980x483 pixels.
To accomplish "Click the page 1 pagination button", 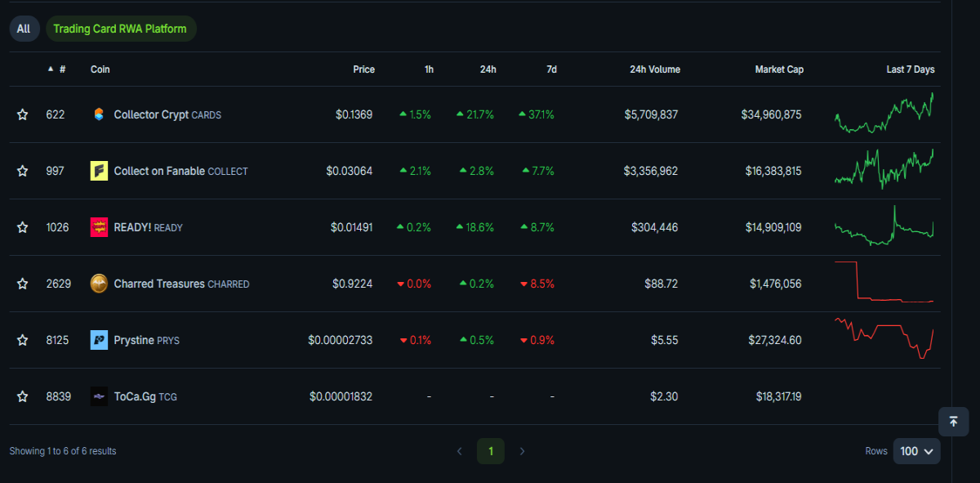I will pos(491,451).
